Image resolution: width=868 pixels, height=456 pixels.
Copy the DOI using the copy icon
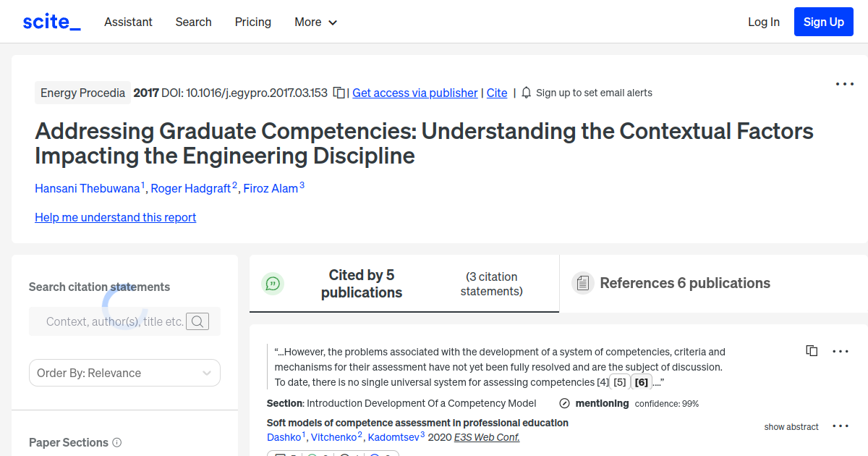pyautogui.click(x=339, y=93)
